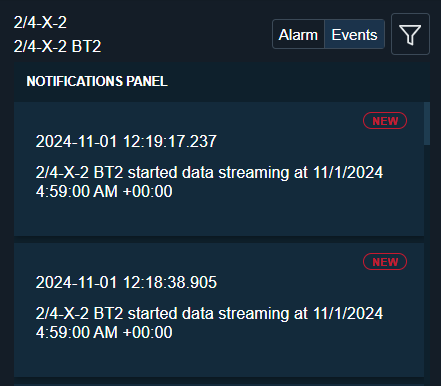Click "4:59:00 AM +00:00" in second notification
This screenshot has width=441, height=386.
pyautogui.click(x=104, y=333)
